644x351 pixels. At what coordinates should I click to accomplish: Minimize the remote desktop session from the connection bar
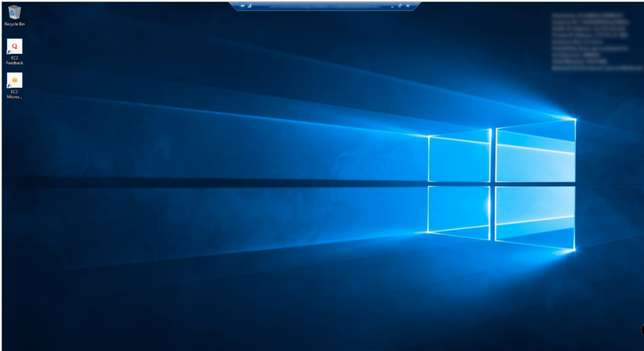tap(392, 6)
